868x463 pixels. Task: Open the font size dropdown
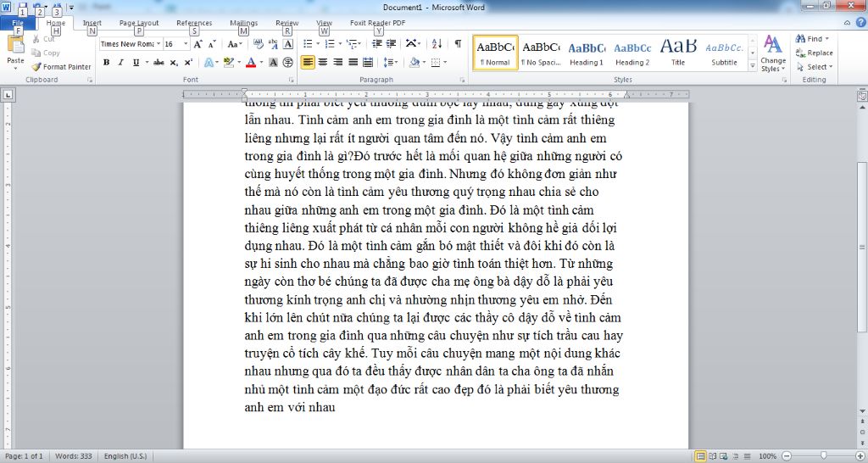pyautogui.click(x=186, y=44)
